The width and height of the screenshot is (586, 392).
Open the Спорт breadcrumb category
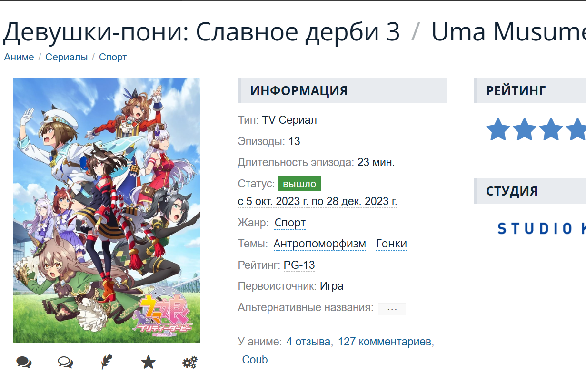[x=113, y=57]
